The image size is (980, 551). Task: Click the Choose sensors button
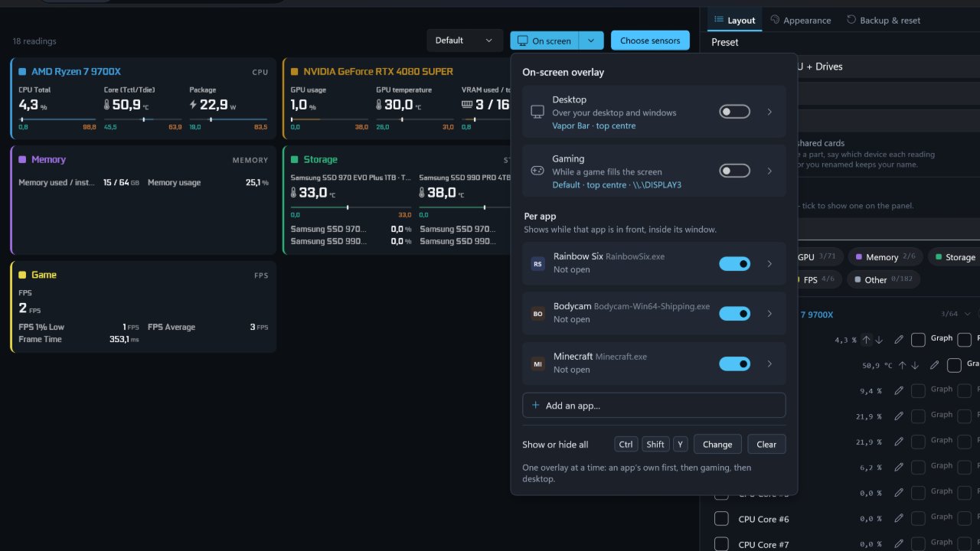[650, 41]
